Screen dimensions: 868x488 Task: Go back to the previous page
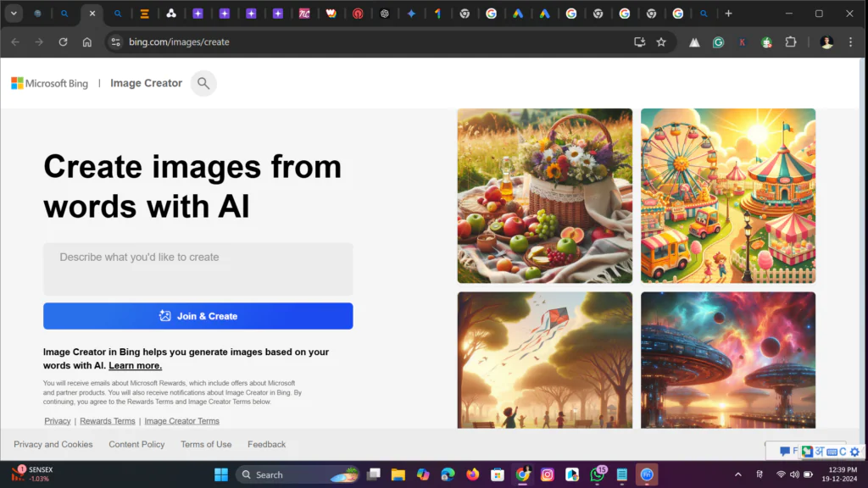[x=15, y=42]
